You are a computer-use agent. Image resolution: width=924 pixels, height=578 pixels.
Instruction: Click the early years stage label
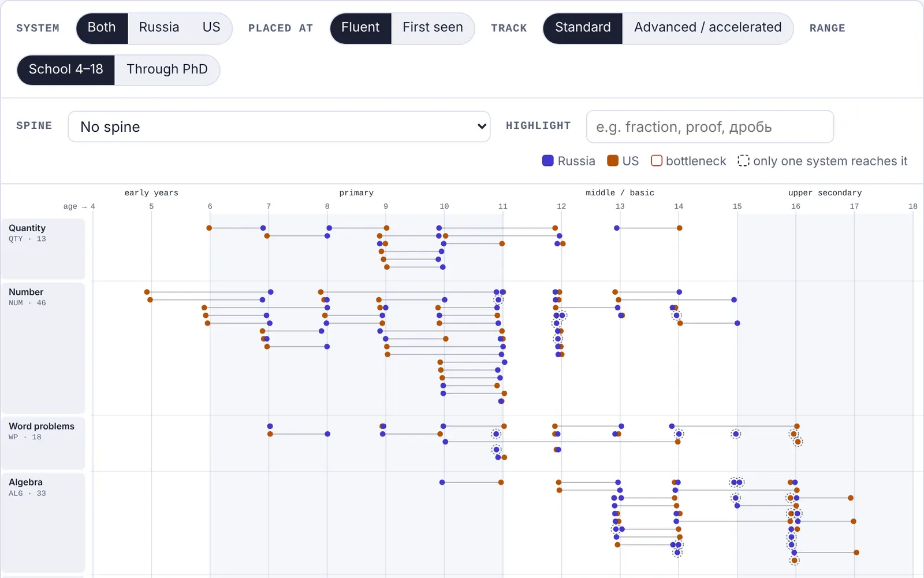(151, 193)
